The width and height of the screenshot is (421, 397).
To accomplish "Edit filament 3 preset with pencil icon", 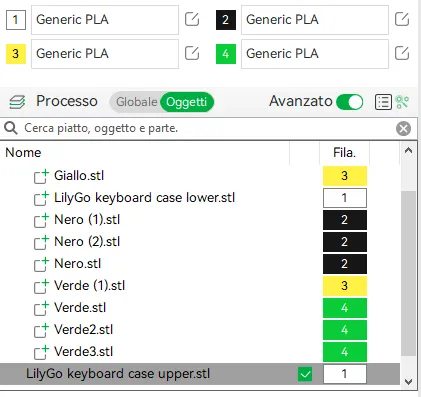I will (x=192, y=53).
